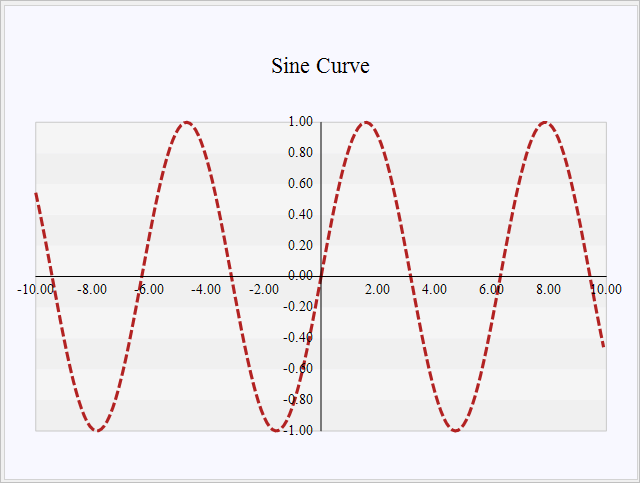The height and width of the screenshot is (483, 640).
Task: Select the 6.00 x-axis label
Action: click(x=491, y=289)
